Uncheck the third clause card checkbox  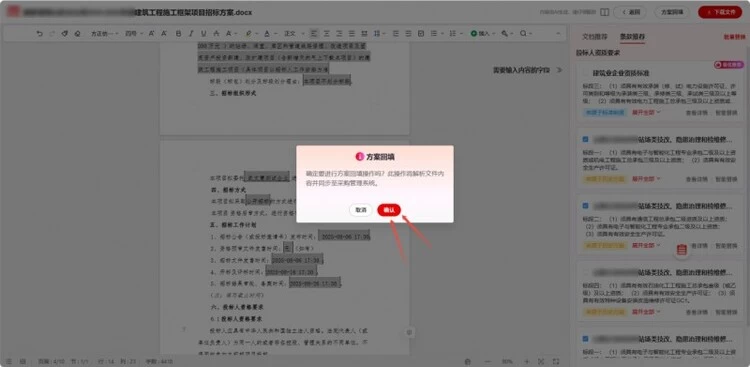[585, 206]
